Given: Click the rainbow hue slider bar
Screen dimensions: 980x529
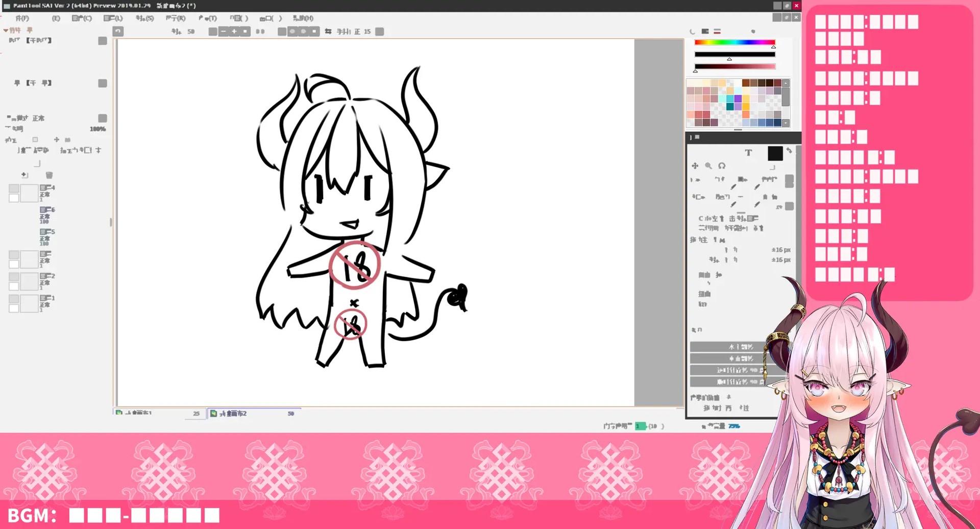Looking at the screenshot, I should (x=734, y=42).
